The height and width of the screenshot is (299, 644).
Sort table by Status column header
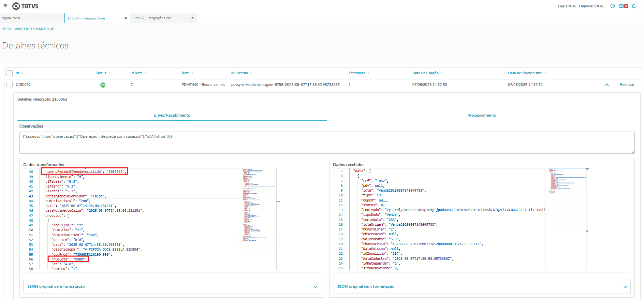[101, 73]
